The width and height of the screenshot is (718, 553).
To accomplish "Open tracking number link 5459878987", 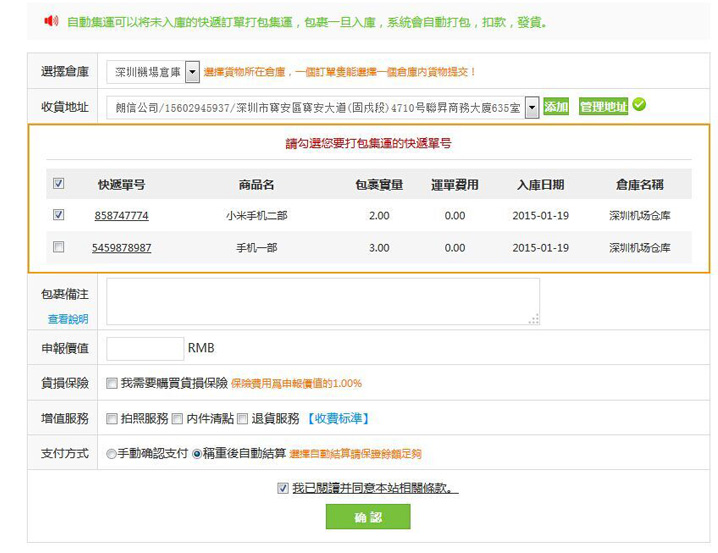I will [x=121, y=248].
